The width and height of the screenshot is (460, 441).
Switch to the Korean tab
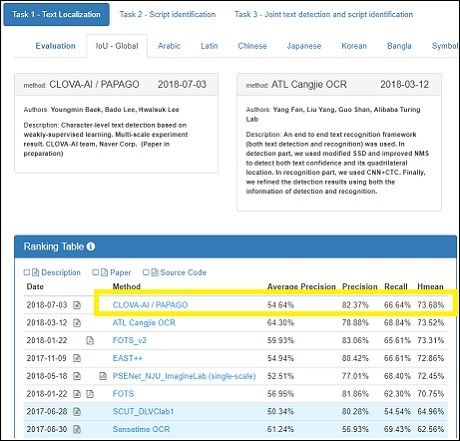[354, 46]
